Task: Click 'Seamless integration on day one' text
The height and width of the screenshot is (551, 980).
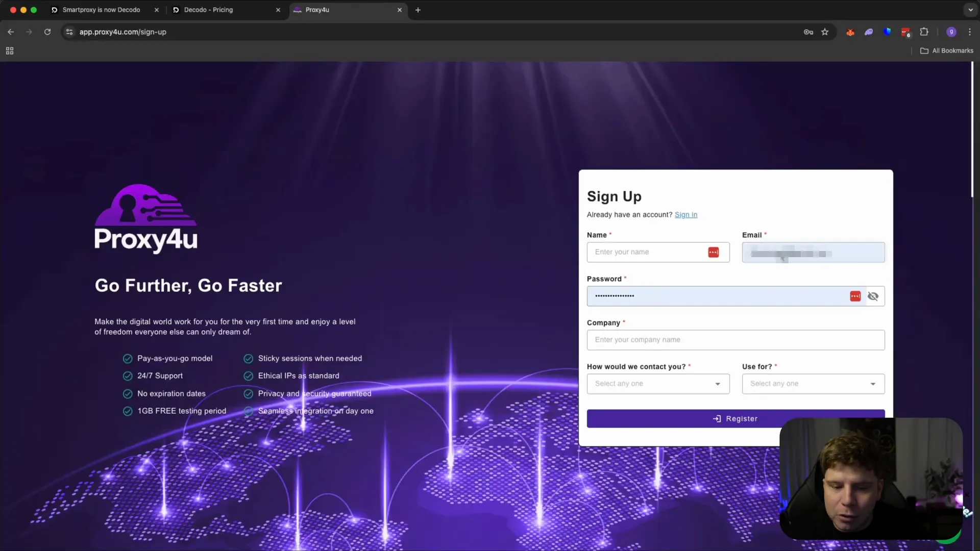Action: pyautogui.click(x=315, y=411)
